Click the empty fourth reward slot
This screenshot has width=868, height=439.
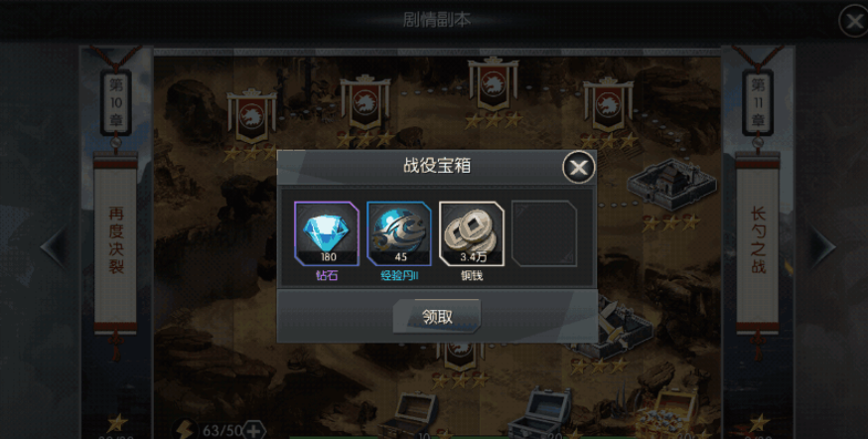(x=544, y=233)
